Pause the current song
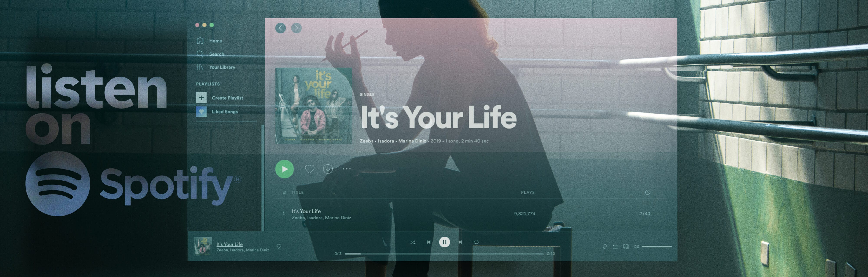The width and height of the screenshot is (868, 277). (444, 242)
